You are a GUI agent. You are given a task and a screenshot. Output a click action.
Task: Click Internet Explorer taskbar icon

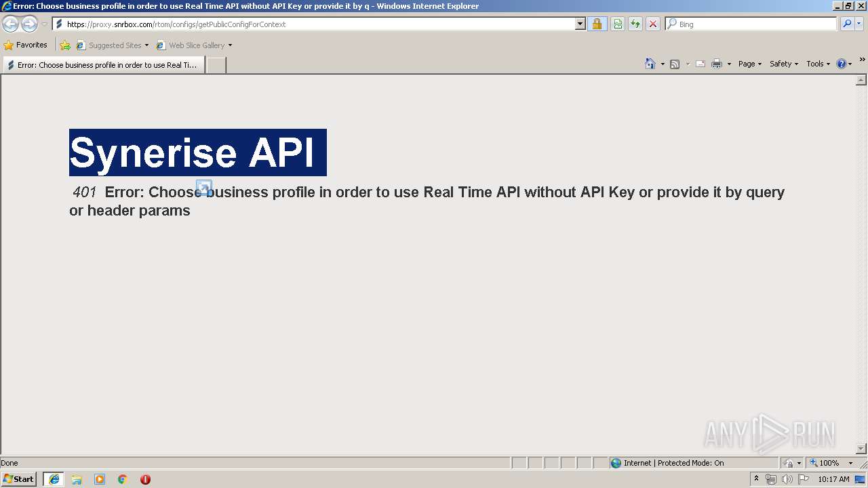coord(54,479)
